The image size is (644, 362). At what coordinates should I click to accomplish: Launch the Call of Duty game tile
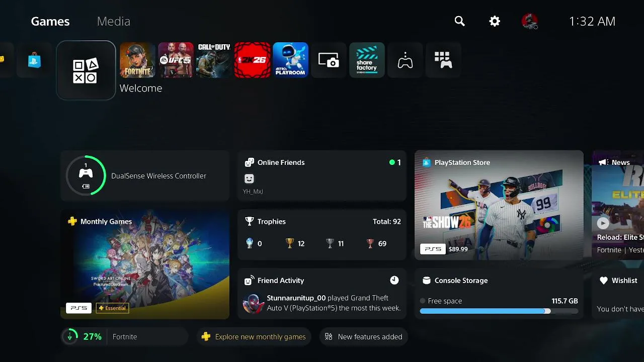214,60
